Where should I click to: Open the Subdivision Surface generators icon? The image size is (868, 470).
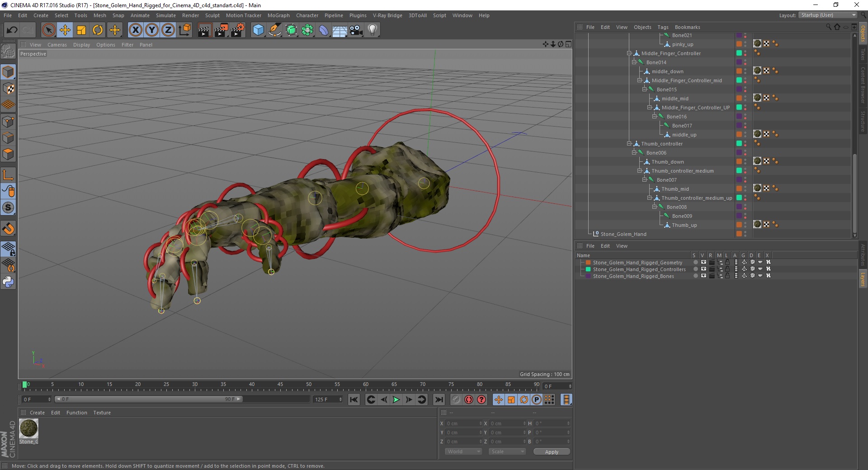[x=291, y=30]
